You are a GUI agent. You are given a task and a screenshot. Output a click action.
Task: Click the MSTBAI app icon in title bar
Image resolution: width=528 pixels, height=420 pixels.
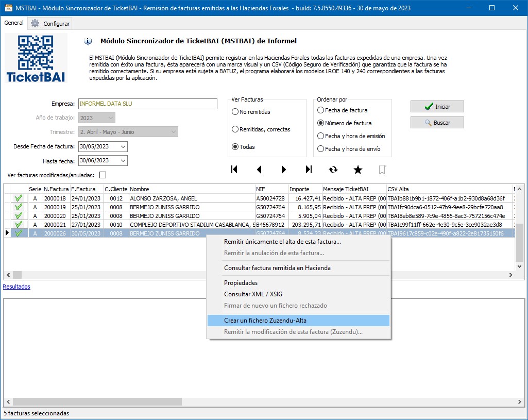8,7
